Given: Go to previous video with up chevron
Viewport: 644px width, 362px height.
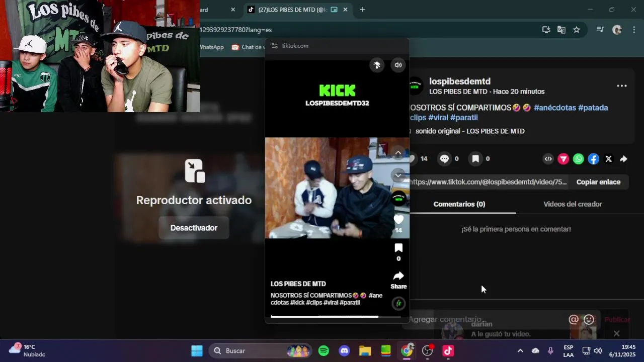Looking at the screenshot, I should pyautogui.click(x=398, y=153).
